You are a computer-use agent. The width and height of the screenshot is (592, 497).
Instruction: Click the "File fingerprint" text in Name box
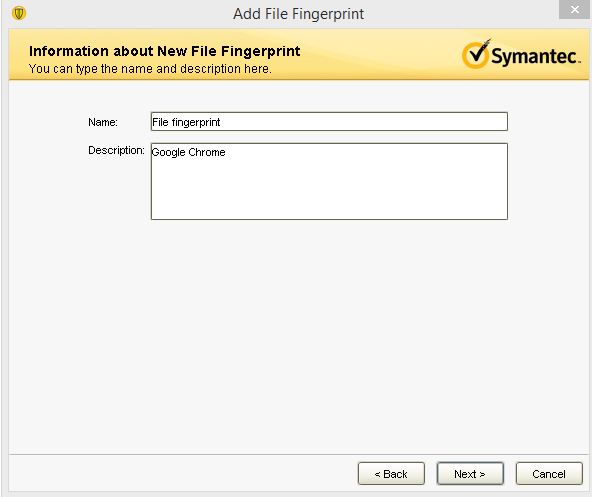click(186, 122)
